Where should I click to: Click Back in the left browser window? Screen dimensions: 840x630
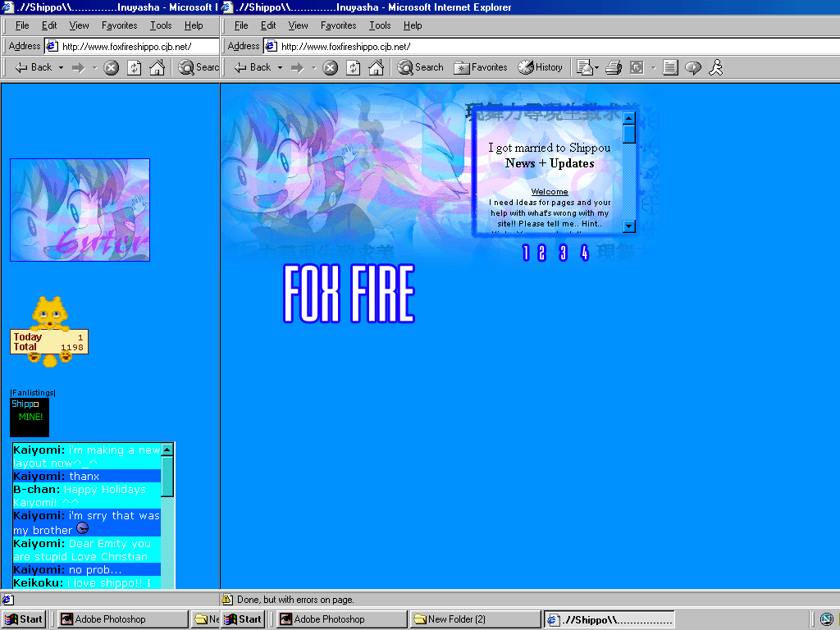[34, 67]
